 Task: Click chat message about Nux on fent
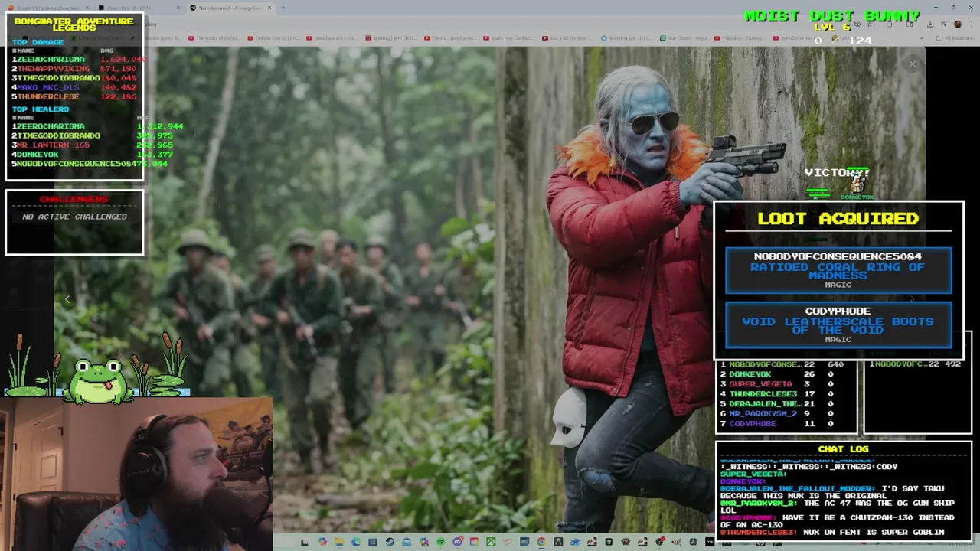[x=832, y=532]
